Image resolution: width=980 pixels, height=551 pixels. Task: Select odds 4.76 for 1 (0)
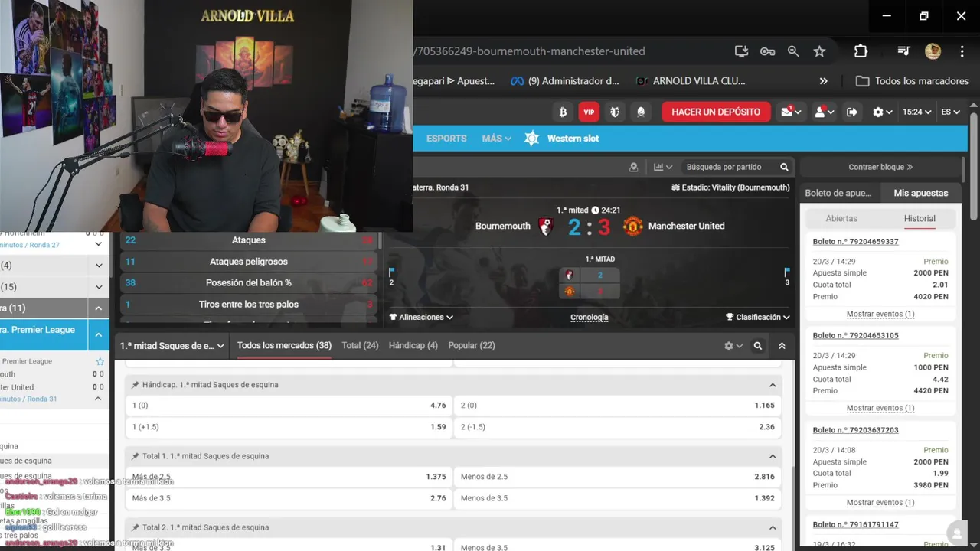coord(289,406)
